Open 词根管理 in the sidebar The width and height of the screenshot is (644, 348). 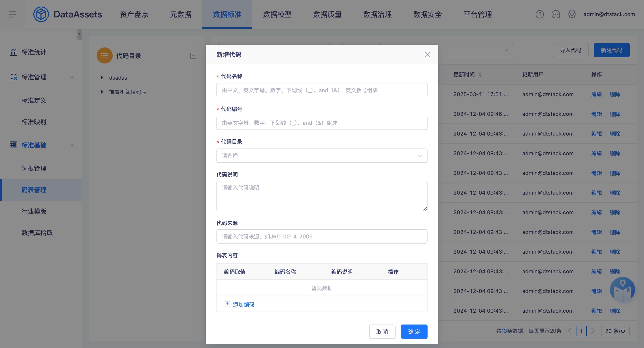(34, 168)
